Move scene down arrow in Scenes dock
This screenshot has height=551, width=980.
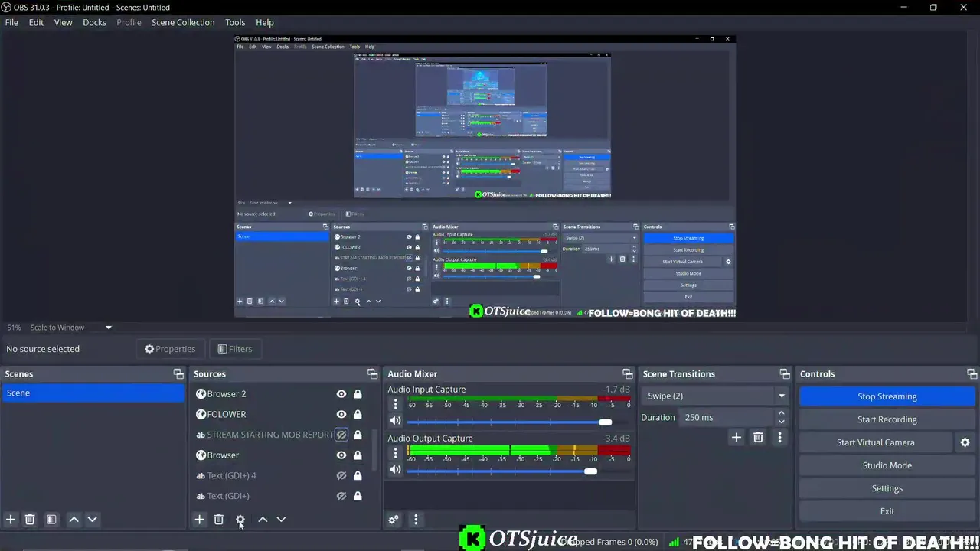[92, 520]
